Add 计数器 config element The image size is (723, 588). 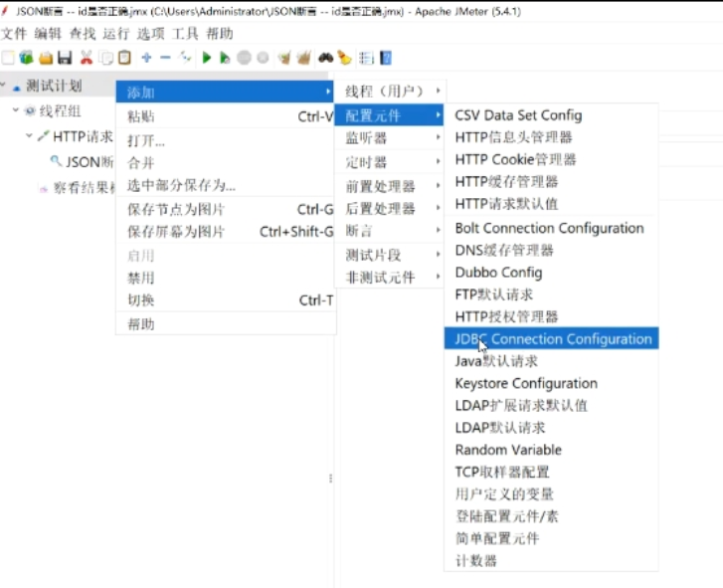point(551,561)
